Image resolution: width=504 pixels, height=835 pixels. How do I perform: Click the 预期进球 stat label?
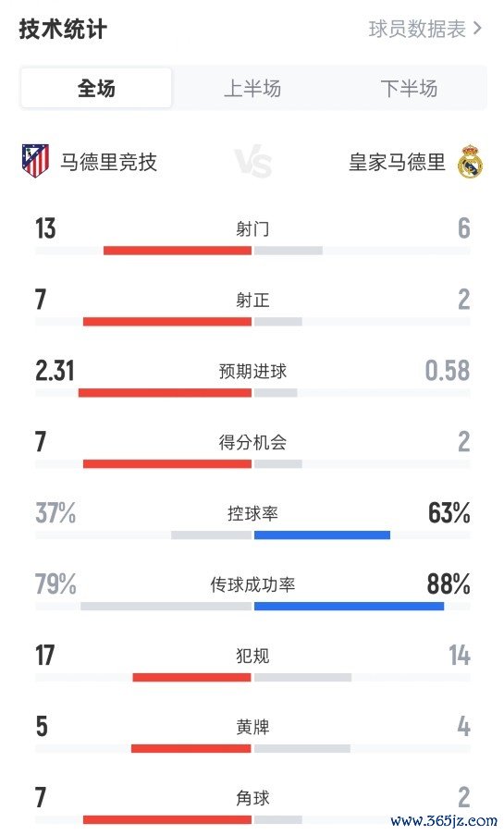pyautogui.click(x=252, y=371)
